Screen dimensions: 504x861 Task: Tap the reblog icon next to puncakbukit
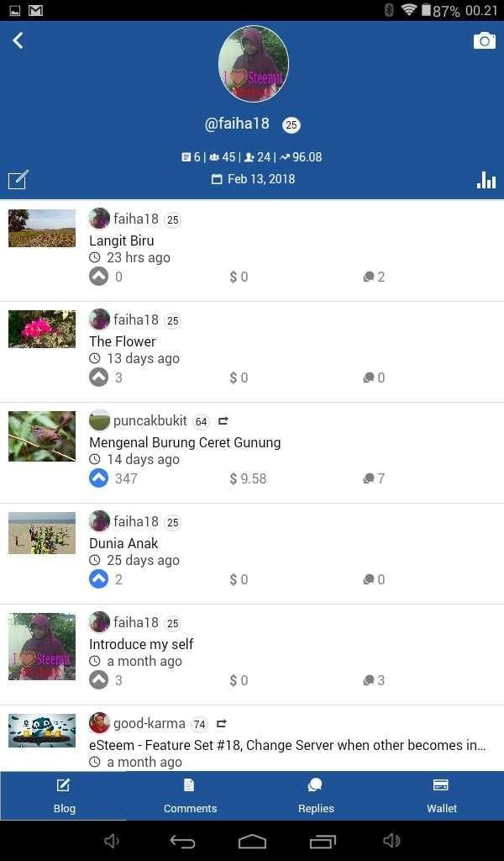223,421
